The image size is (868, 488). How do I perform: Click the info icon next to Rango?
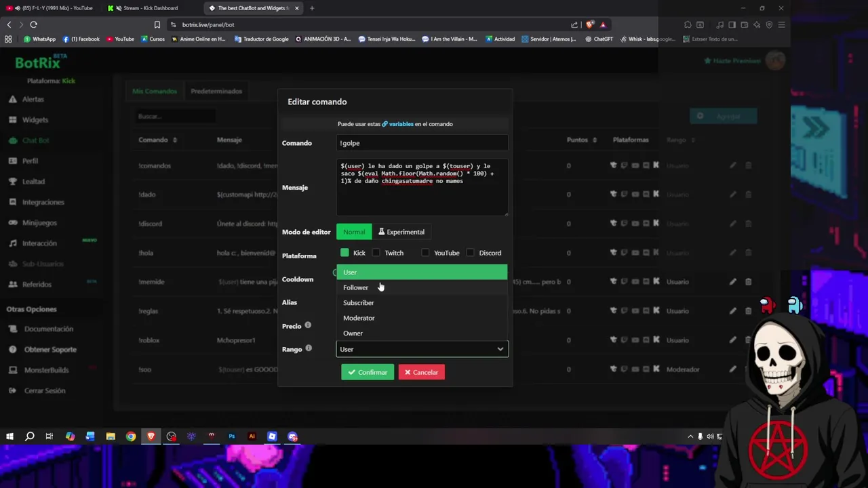(x=309, y=348)
